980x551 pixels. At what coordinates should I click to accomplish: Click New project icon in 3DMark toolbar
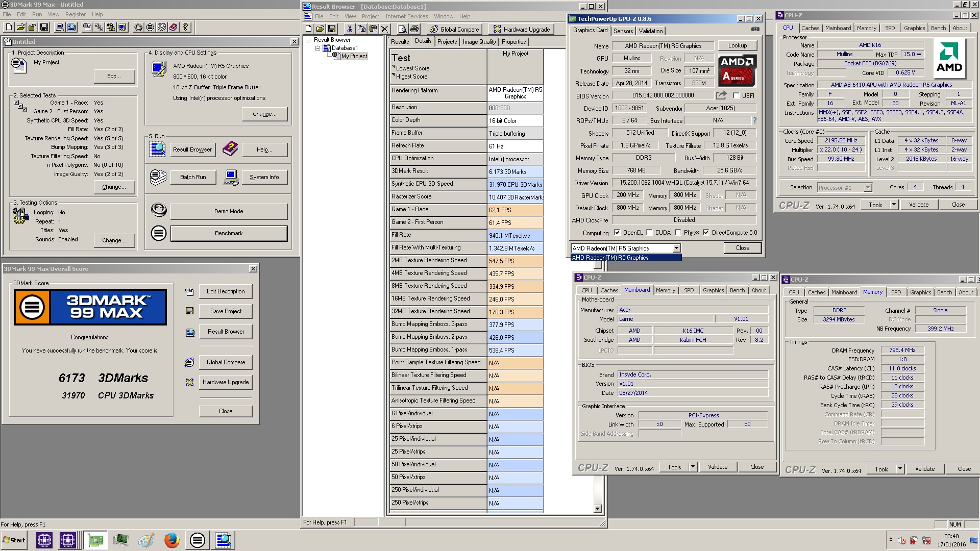(x=8, y=27)
